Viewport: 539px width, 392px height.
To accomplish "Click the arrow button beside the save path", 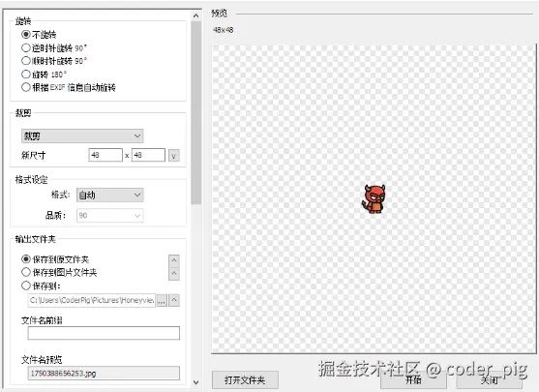I will pos(174,300).
